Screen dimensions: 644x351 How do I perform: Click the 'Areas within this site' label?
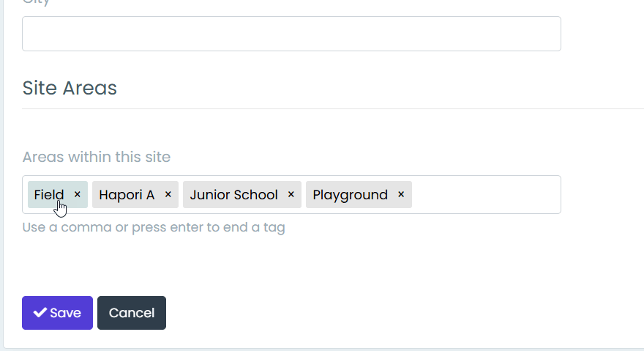(96, 157)
